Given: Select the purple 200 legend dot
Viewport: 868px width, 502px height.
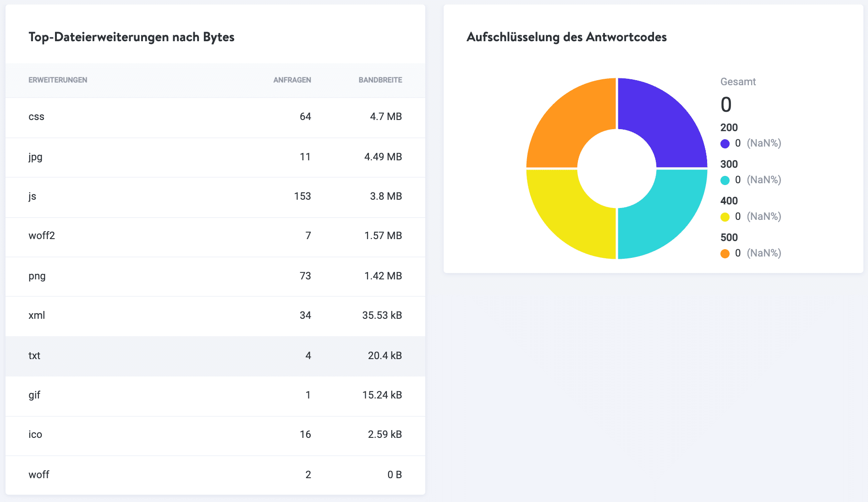Looking at the screenshot, I should coord(725,143).
